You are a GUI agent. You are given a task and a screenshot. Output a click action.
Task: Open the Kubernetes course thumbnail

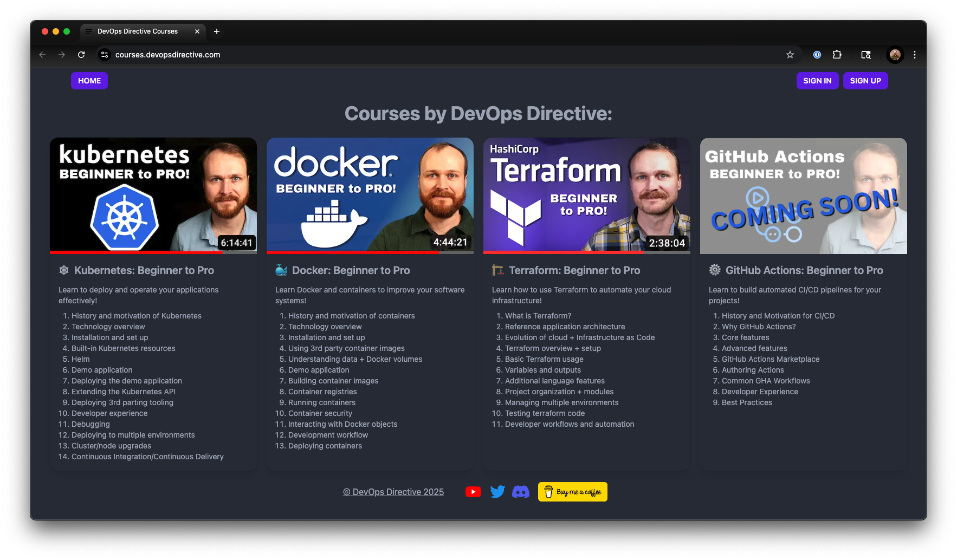[x=153, y=196]
